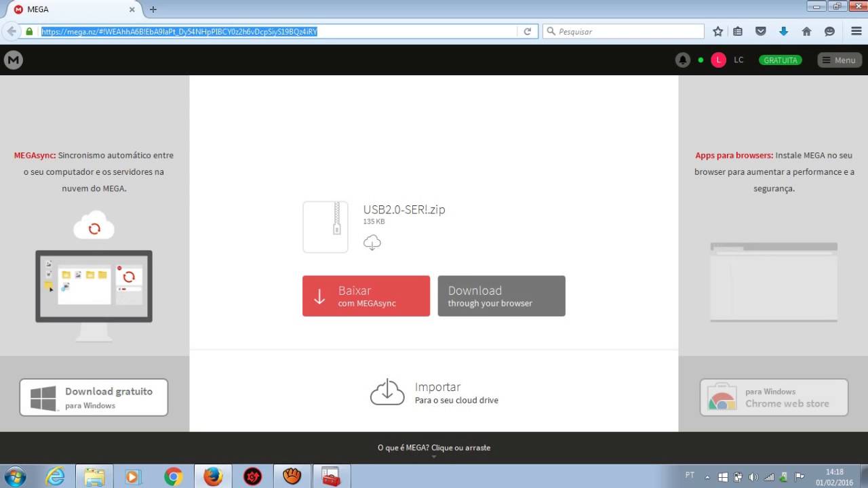The image size is (868, 488).
Task: Click the Firefox taskbar icon
Action: coord(213,476)
